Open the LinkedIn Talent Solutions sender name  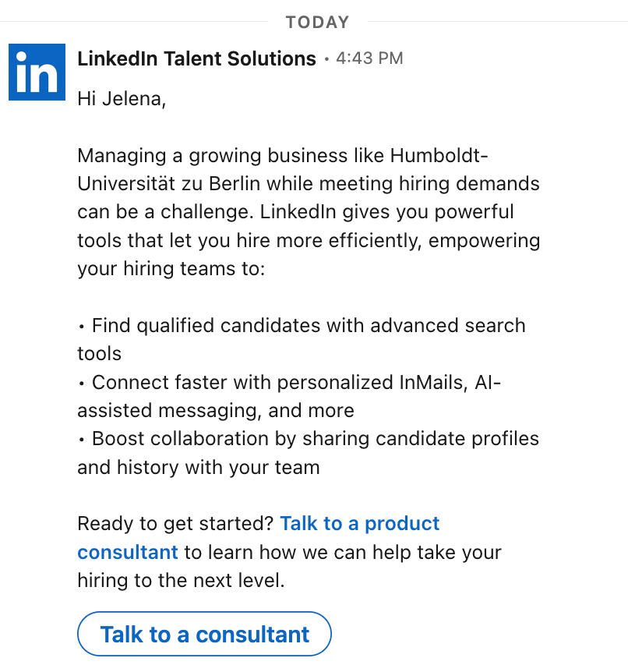pos(196,58)
